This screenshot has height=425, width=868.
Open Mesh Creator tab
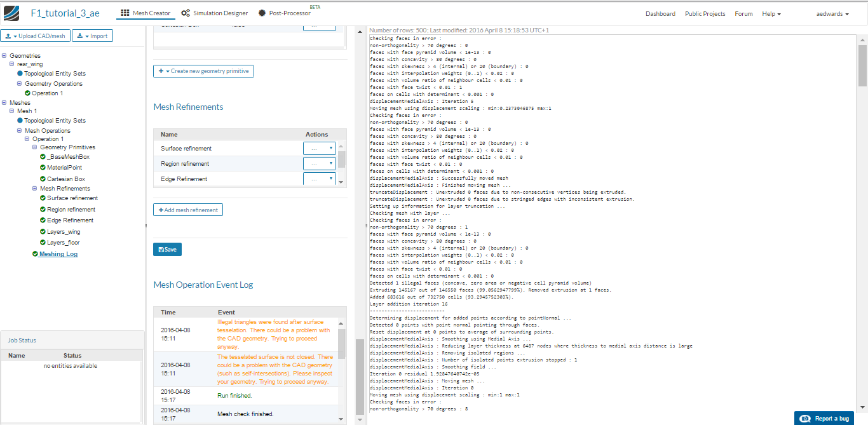(146, 13)
